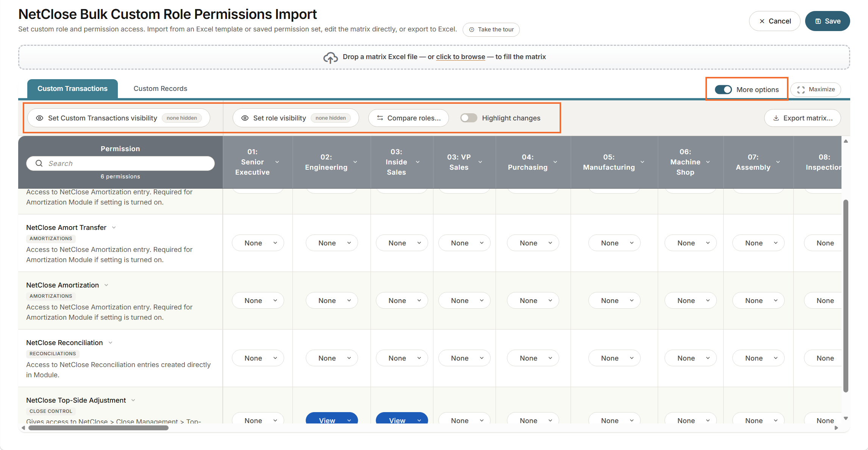Expand the NetClose Reconciliation row chevron

(111, 343)
